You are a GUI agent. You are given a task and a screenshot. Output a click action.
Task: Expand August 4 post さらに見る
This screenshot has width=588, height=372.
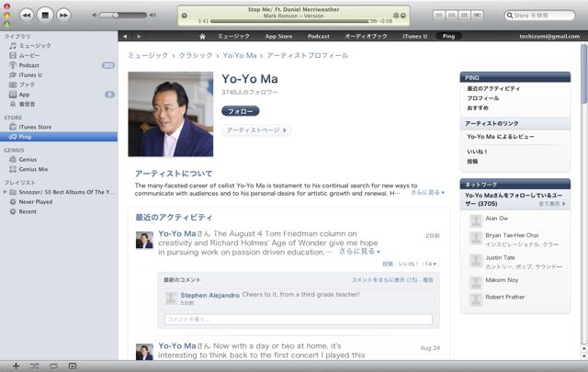[x=359, y=252]
